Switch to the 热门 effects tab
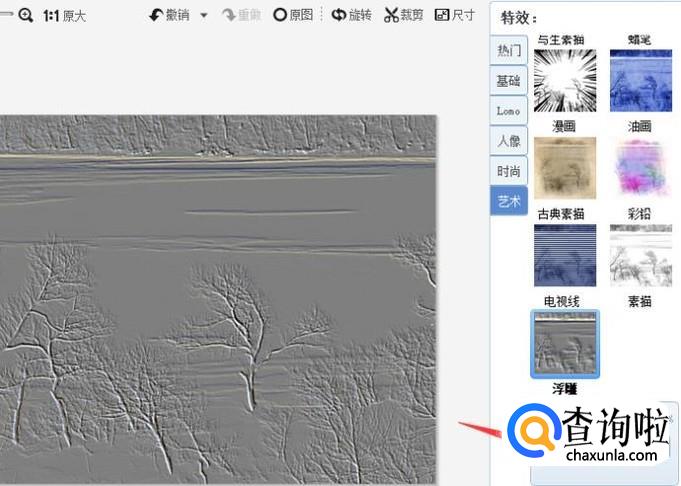This screenshot has height=486, width=681. (x=509, y=50)
